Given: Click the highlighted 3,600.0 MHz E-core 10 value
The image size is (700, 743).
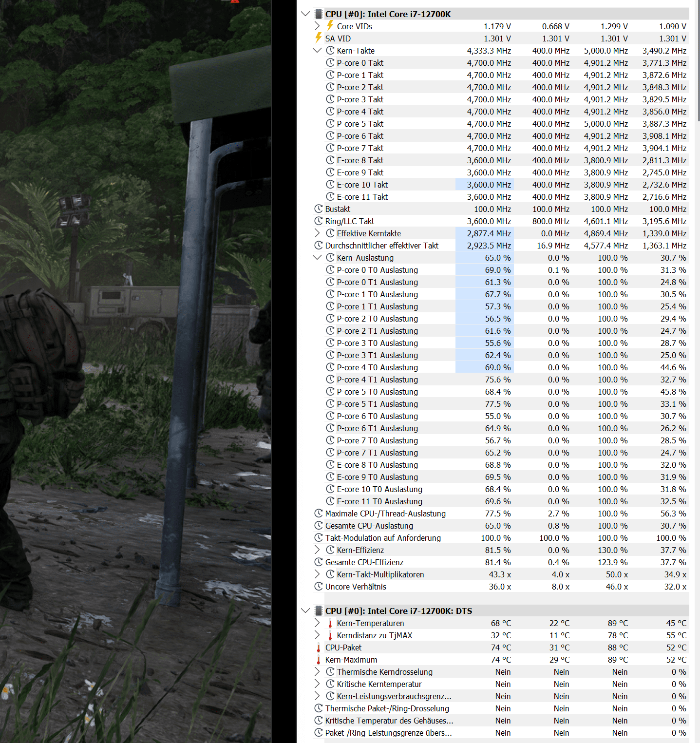Looking at the screenshot, I should 489,185.
